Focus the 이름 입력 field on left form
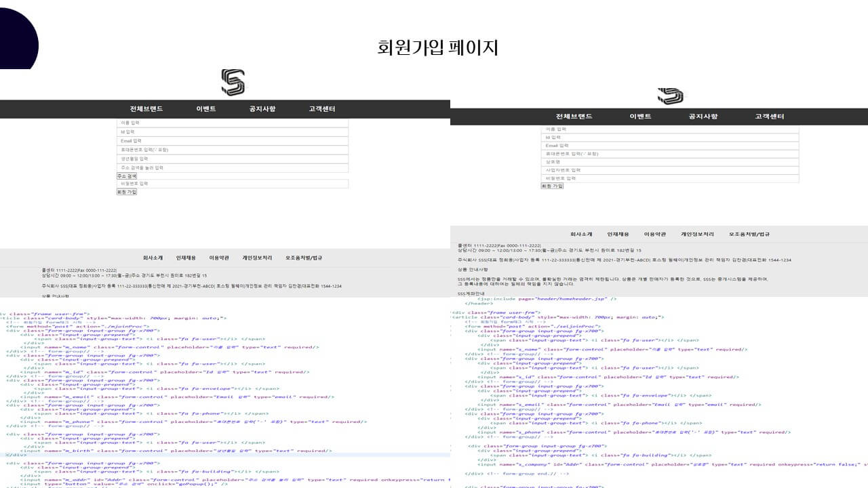The image size is (868, 488). pos(233,123)
